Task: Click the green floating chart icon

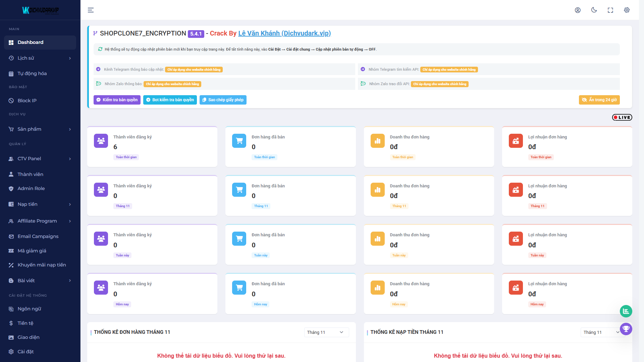Action: 626,311
